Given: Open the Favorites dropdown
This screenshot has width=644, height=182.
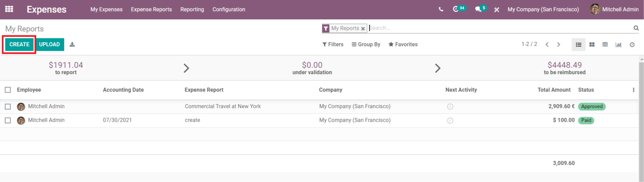Looking at the screenshot, I should pyautogui.click(x=403, y=44).
